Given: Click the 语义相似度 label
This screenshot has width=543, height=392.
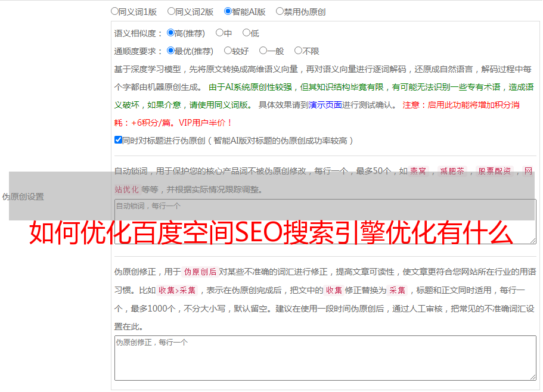Looking at the screenshot, I should click(x=138, y=33).
